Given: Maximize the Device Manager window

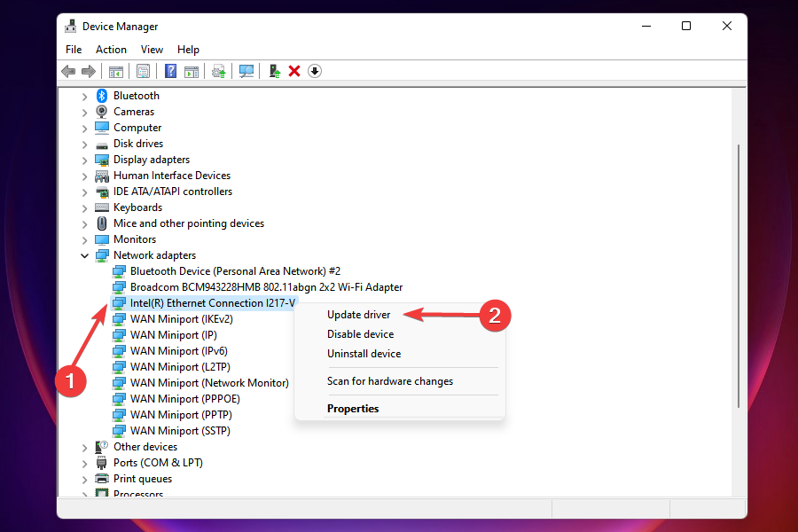Looking at the screenshot, I should 686,26.
